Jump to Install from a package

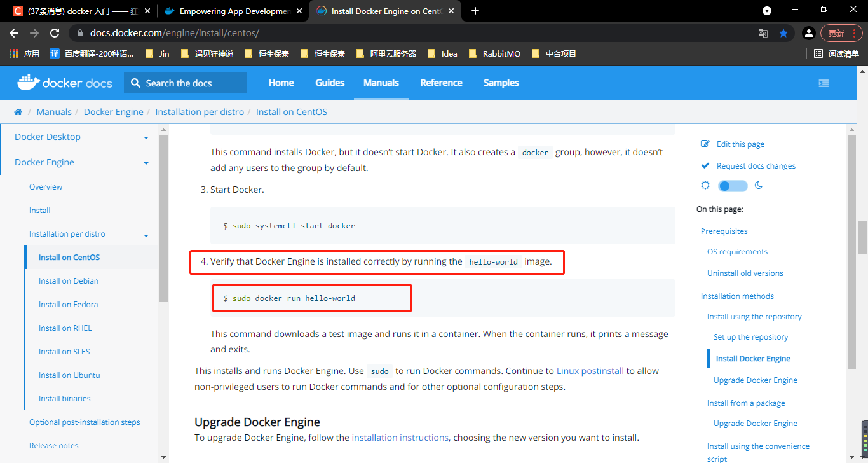tap(746, 403)
